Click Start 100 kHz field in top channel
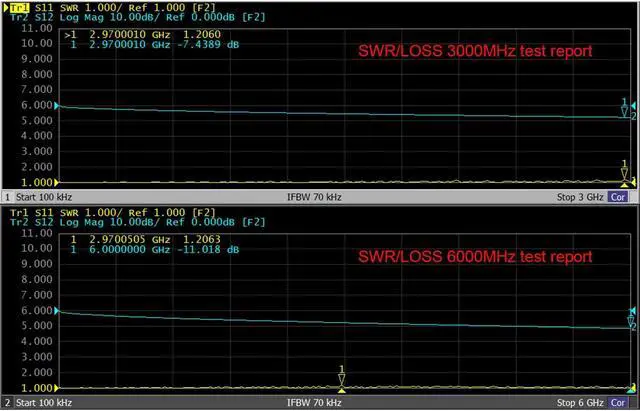 pyautogui.click(x=48, y=197)
